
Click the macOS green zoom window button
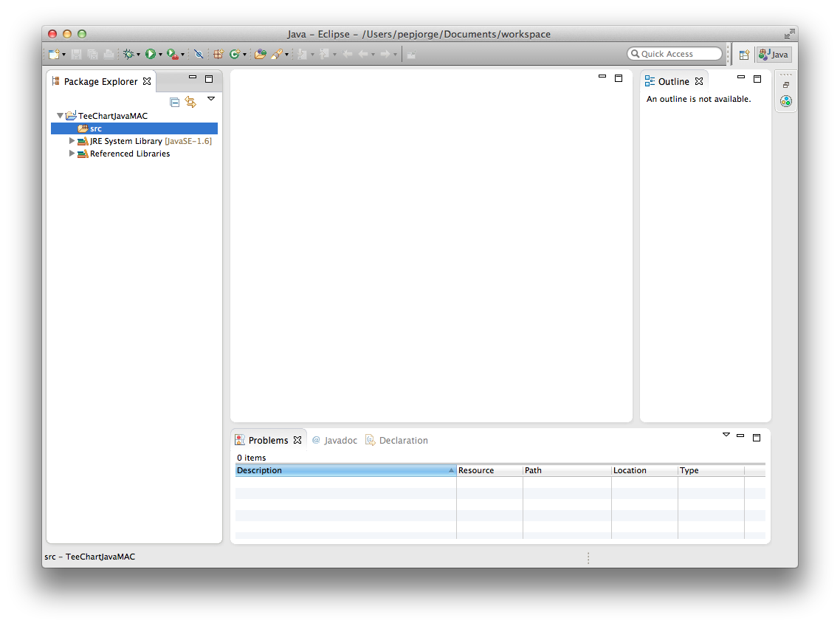coord(82,34)
